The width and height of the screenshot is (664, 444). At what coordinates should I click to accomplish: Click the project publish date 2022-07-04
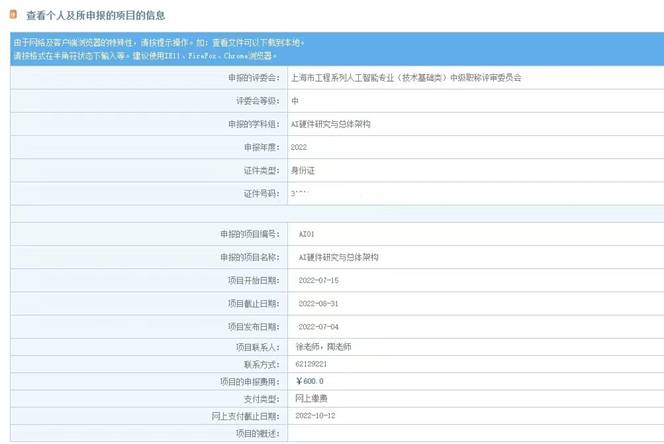(319, 326)
